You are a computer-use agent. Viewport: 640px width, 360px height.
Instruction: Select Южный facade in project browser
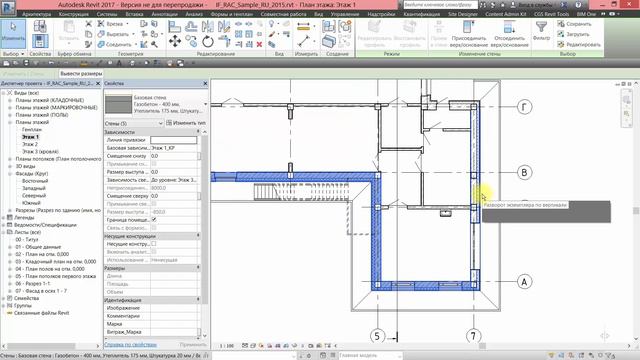[x=31, y=203]
